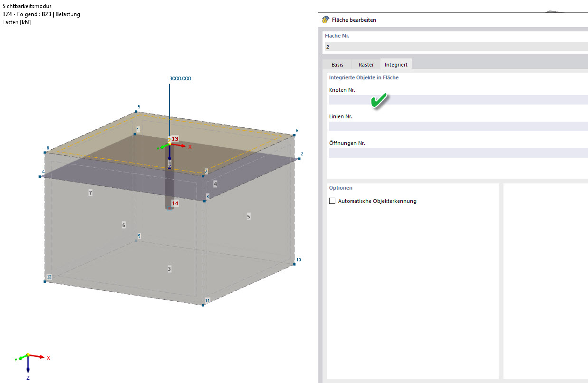Screen dimensions: 588x383
Task: Enable Automatische Objekterkennung
Action: 332,201
